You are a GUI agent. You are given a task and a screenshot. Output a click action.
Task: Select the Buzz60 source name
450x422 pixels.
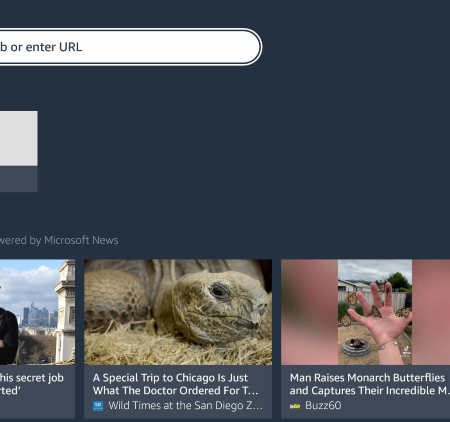point(323,406)
